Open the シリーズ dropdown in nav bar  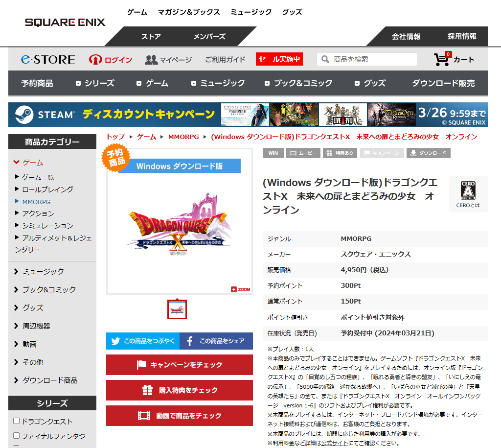click(95, 83)
